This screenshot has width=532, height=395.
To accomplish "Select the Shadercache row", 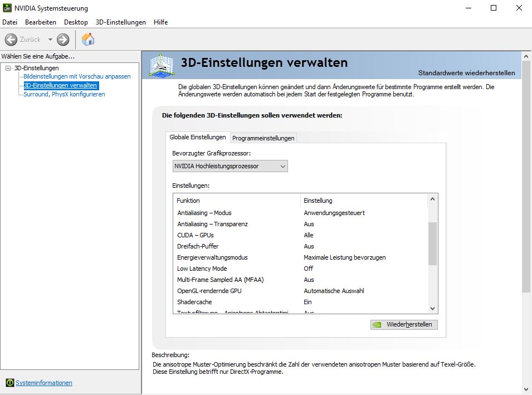I will (300, 302).
